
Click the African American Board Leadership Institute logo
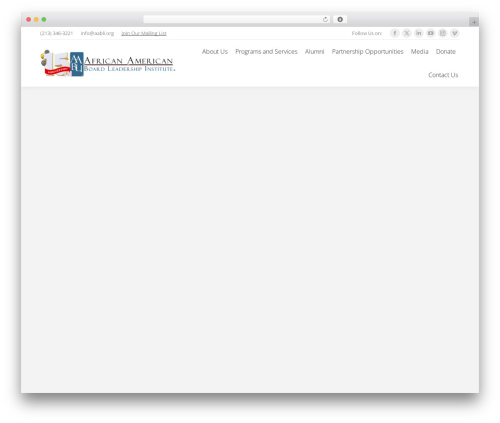(108, 63)
